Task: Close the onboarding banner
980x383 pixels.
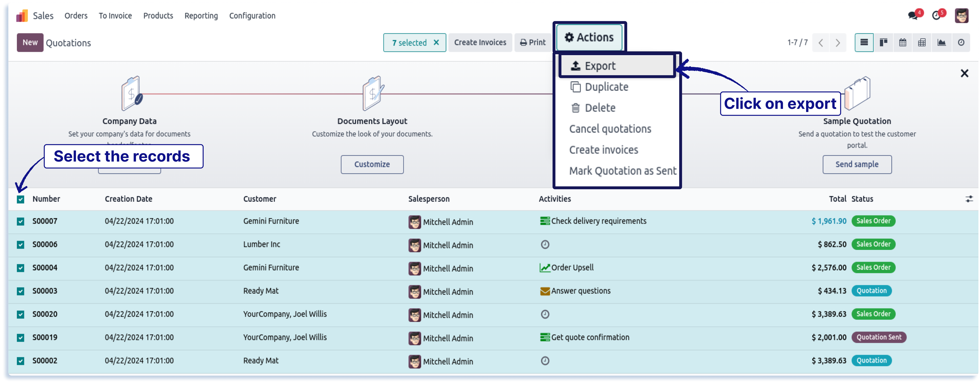Action: tap(964, 73)
